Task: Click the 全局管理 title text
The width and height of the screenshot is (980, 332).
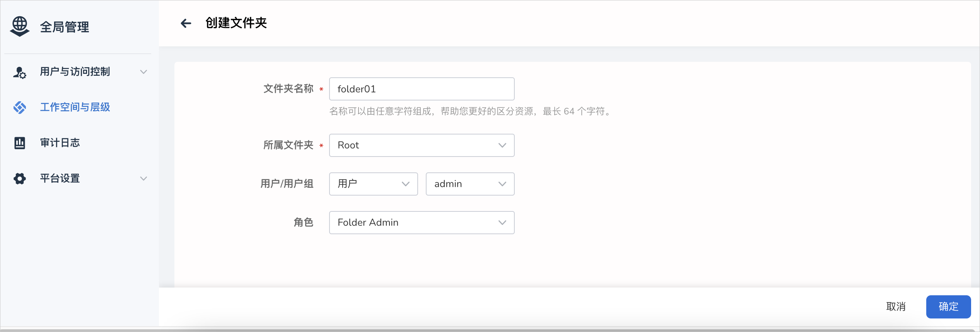Action: tap(65, 27)
